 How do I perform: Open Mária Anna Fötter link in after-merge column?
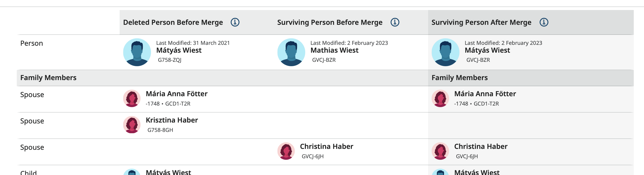tap(485, 94)
